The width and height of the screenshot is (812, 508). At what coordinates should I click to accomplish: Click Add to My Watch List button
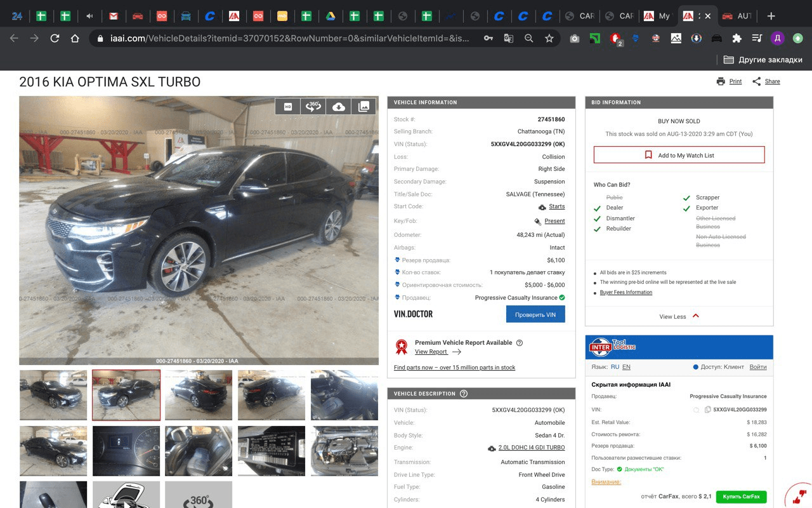(x=679, y=155)
